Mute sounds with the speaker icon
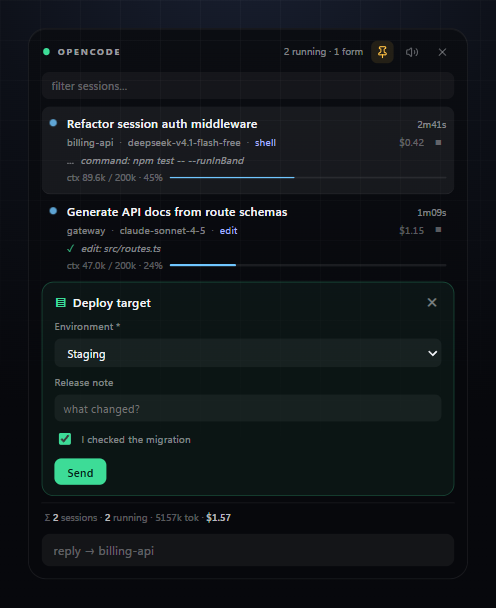496x608 pixels. coord(412,52)
